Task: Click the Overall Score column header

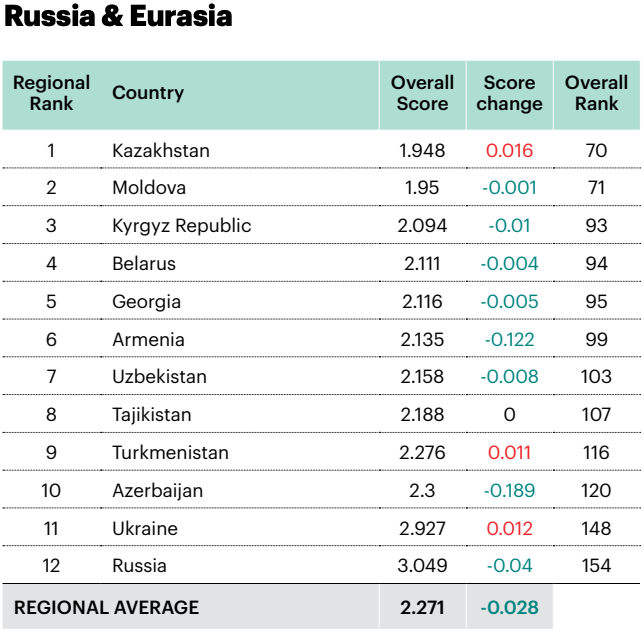Action: pos(422,93)
